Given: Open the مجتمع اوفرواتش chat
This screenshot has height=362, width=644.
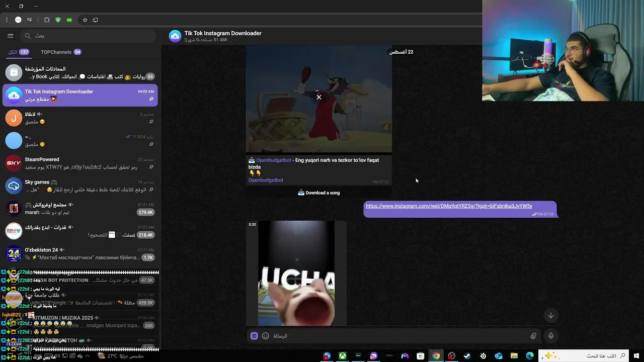Looking at the screenshot, I should pyautogui.click(x=80, y=208).
